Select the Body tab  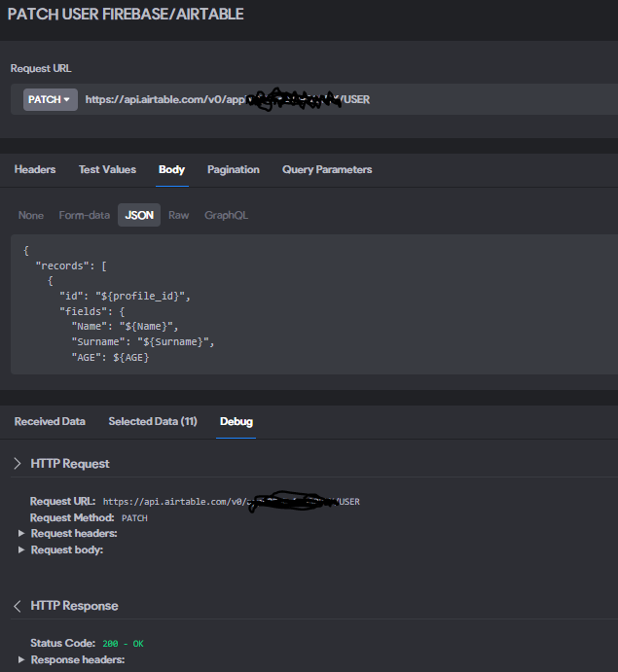tap(171, 169)
